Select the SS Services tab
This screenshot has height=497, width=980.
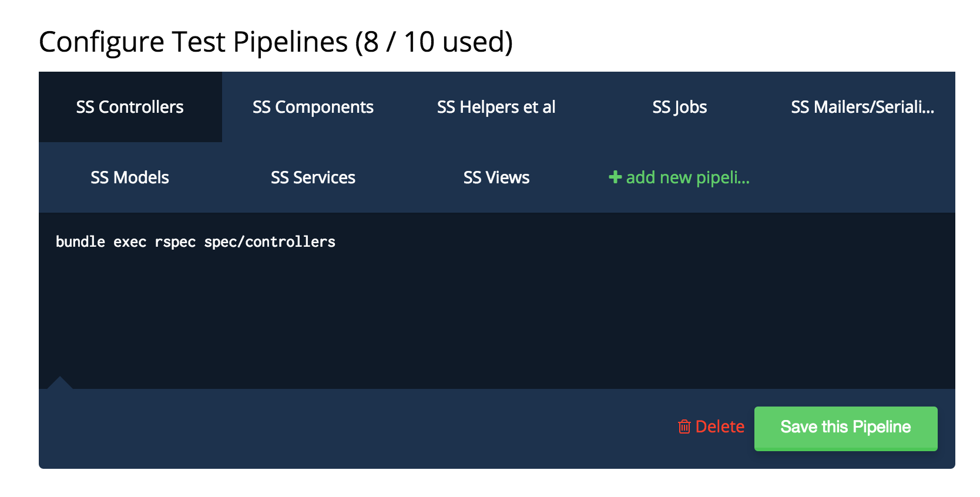(313, 177)
